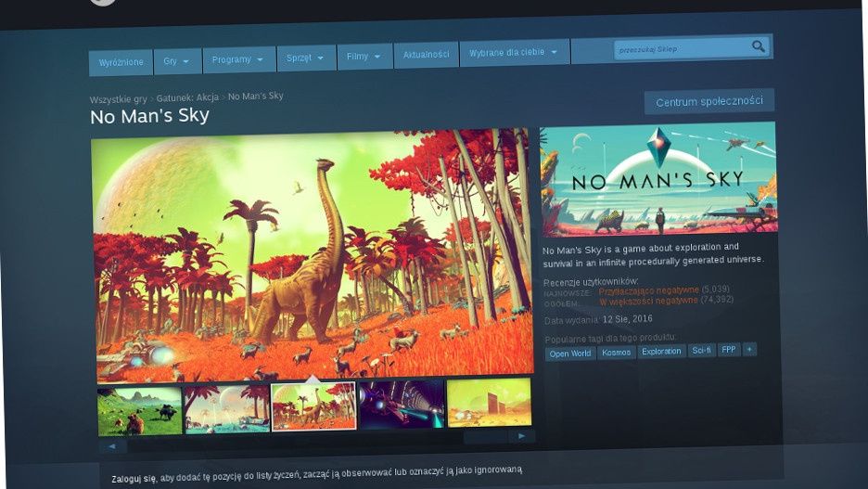Viewport: 868px width, 489px height.
Task: Open Centrum społeczności button
Action: [x=709, y=101]
